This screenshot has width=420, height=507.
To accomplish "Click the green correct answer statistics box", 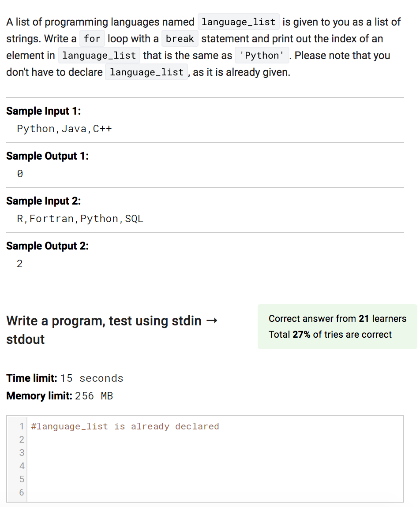I will 337,326.
